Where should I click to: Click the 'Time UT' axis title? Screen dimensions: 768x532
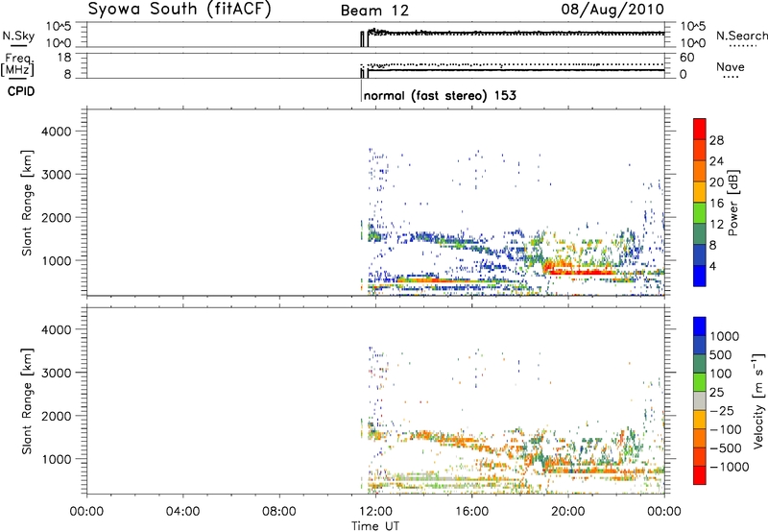(375, 526)
